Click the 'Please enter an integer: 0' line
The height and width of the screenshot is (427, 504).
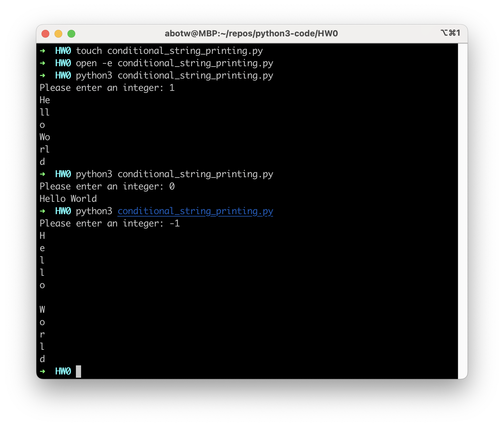click(107, 187)
